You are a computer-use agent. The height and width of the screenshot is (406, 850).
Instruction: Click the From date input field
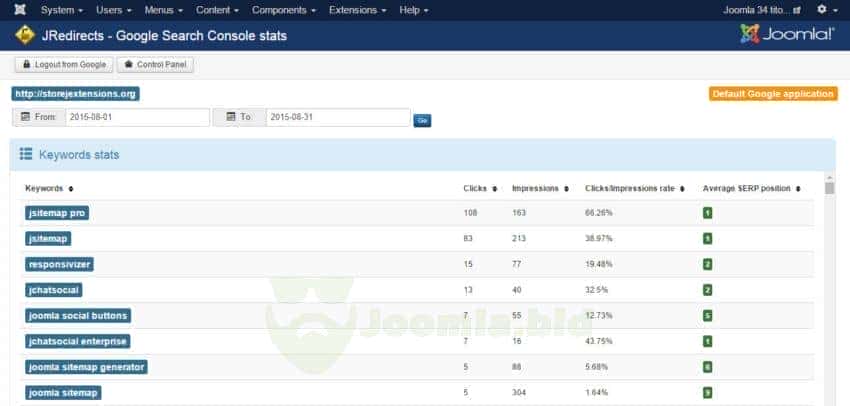pos(137,117)
